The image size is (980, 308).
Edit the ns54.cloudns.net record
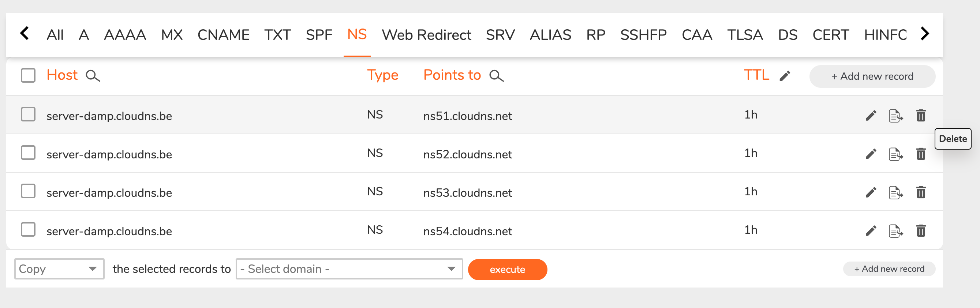click(x=871, y=230)
